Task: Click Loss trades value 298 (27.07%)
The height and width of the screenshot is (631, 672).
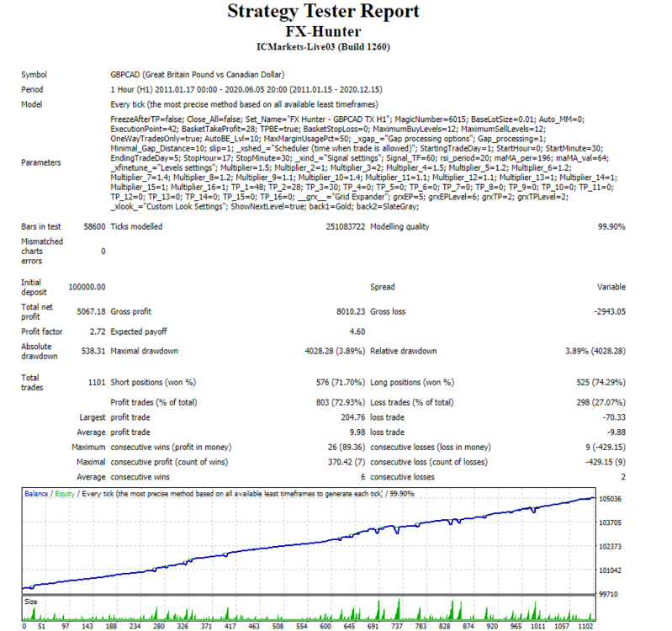Action: click(601, 402)
